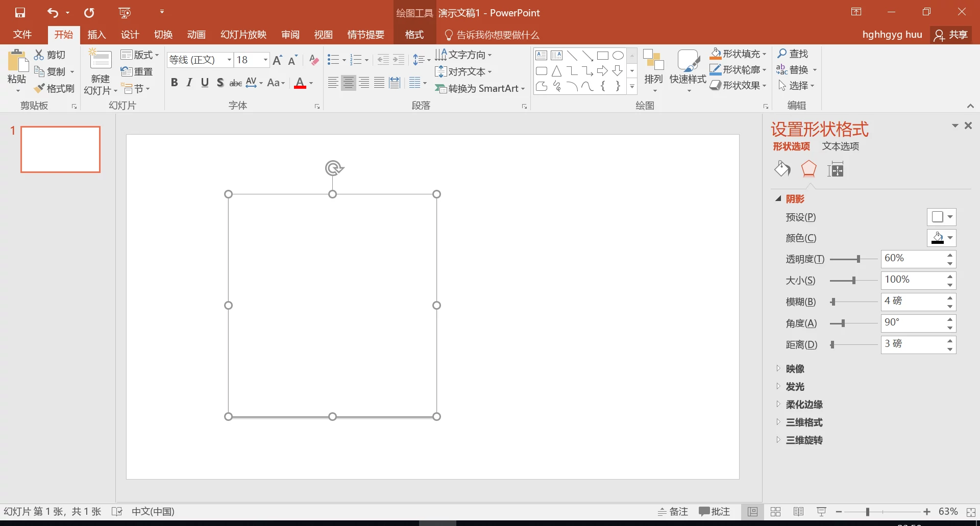Click Reset (重置) slide button
The height and width of the screenshot is (526, 980).
coord(137,71)
